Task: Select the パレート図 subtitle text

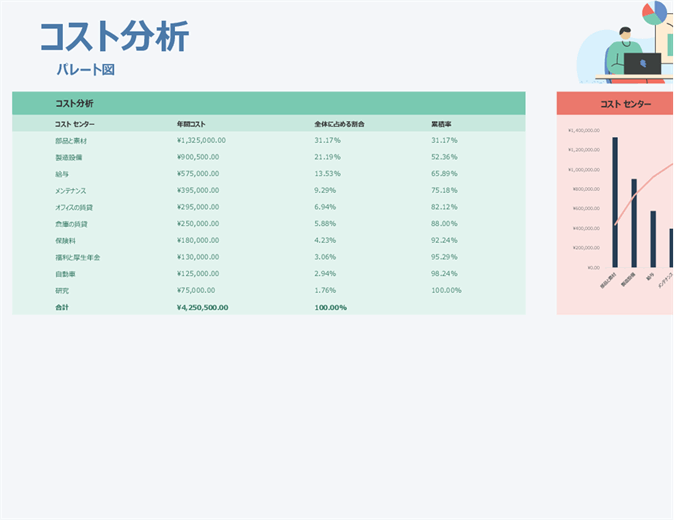Action: click(x=86, y=70)
